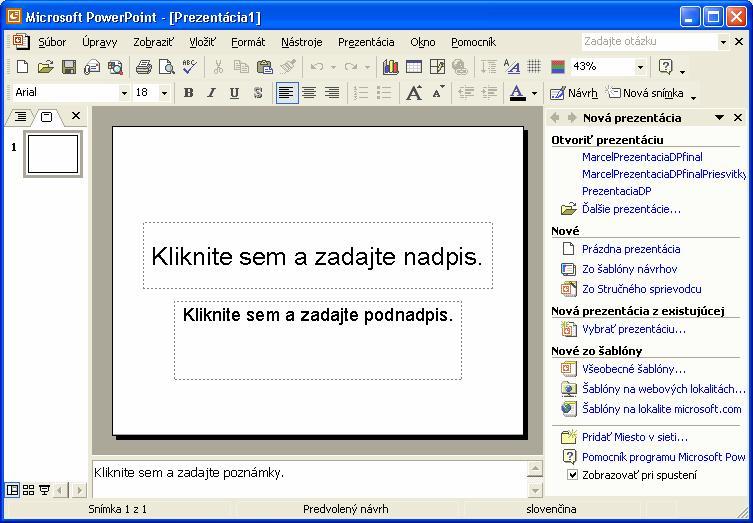The width and height of the screenshot is (753, 523).
Task: Start slide show from the bottom view icon
Action: point(45,490)
